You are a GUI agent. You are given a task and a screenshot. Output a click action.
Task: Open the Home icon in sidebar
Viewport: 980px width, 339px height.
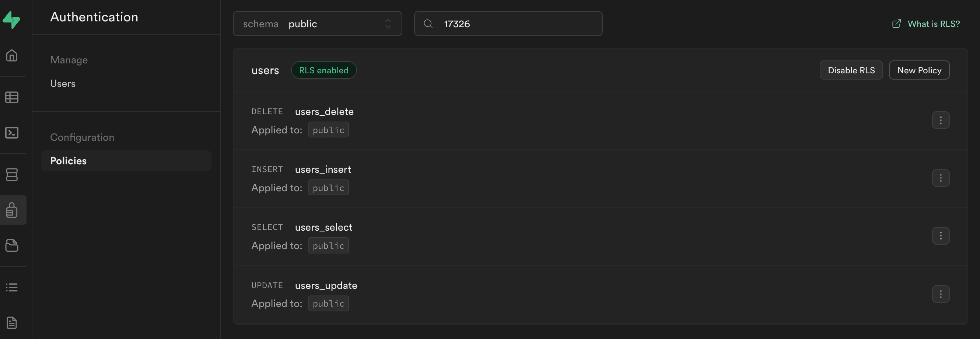tap(12, 56)
